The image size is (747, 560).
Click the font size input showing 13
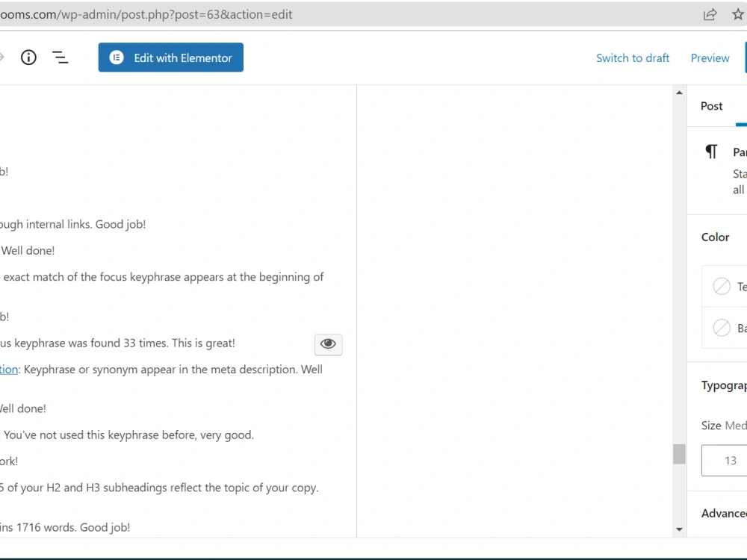coord(724,461)
